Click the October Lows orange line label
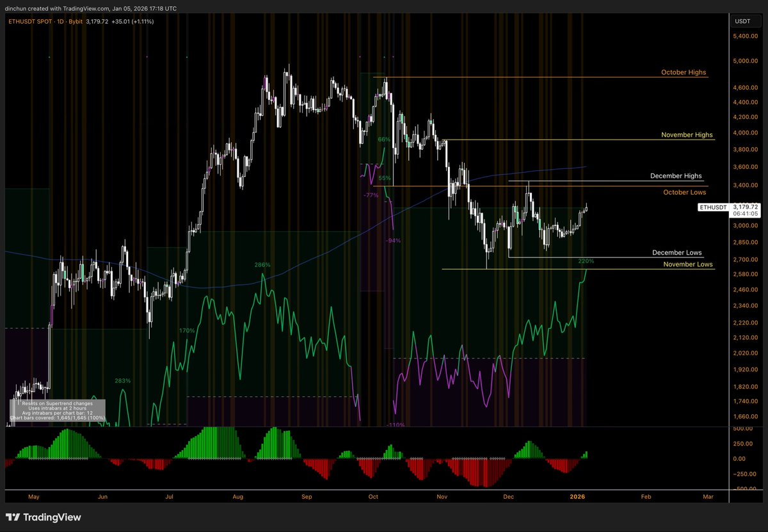 (x=685, y=192)
